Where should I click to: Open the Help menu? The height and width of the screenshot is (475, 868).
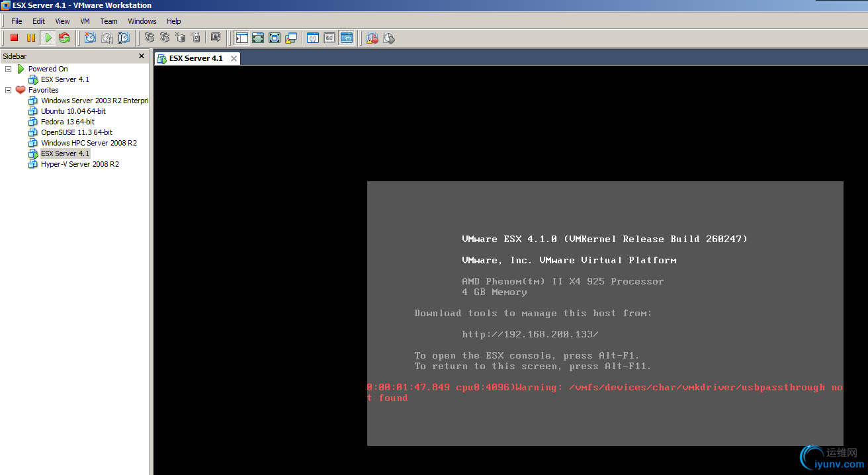pos(174,21)
